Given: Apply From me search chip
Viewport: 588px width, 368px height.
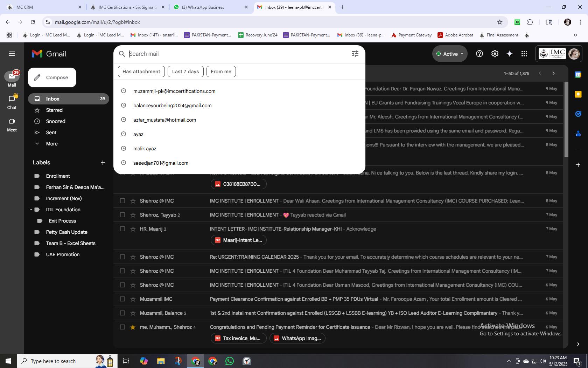Looking at the screenshot, I should click(221, 71).
